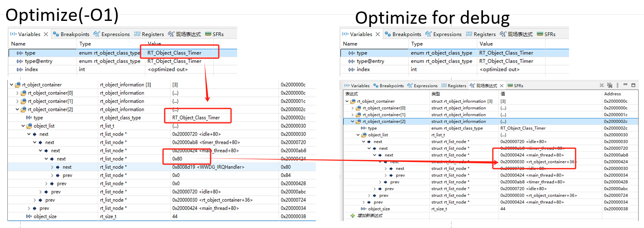Select the 0x80 value cell
The width and height of the screenshot is (644, 228).
(177, 159)
